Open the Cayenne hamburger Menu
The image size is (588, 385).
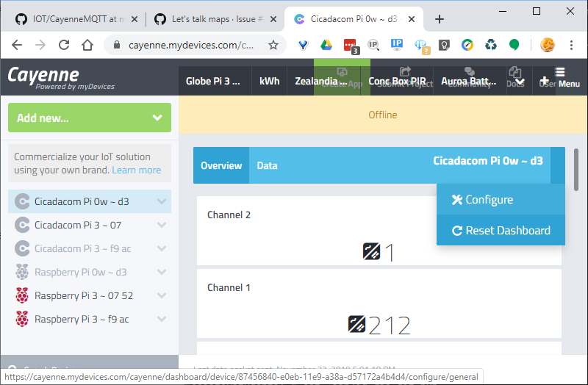pos(569,78)
